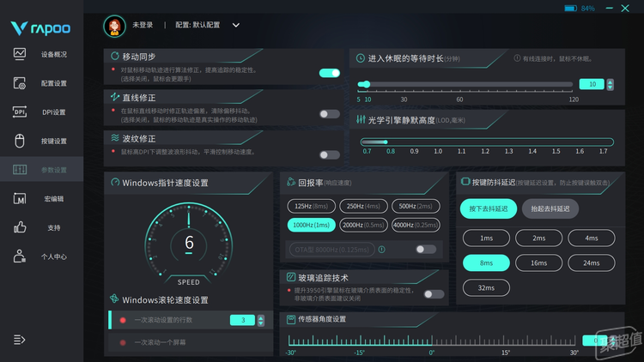Select 参数设置 parameter sliders icon
Viewport: 644px width, 362px height.
click(x=19, y=170)
